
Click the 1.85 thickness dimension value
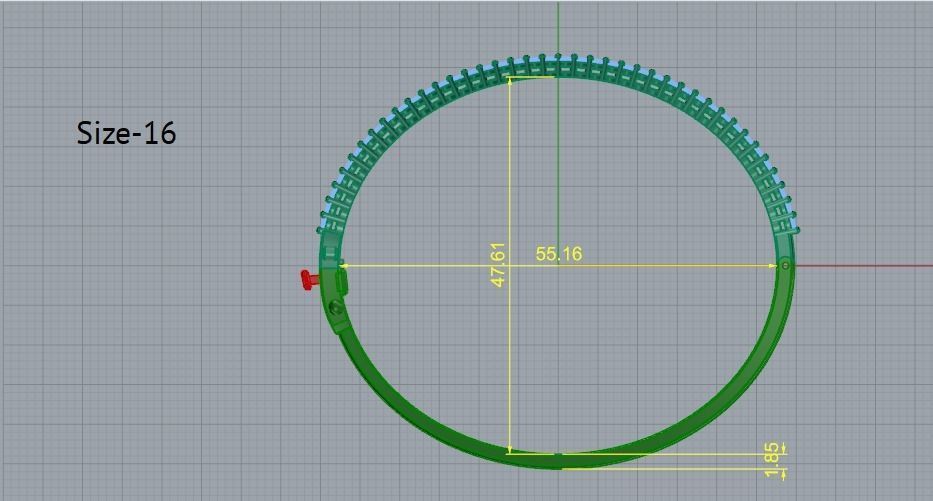coord(772,459)
